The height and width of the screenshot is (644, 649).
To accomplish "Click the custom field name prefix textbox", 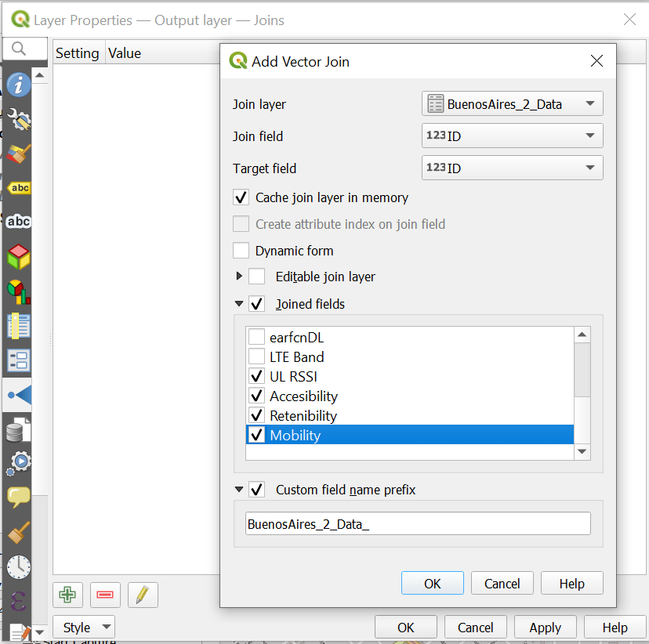I will coord(418,524).
